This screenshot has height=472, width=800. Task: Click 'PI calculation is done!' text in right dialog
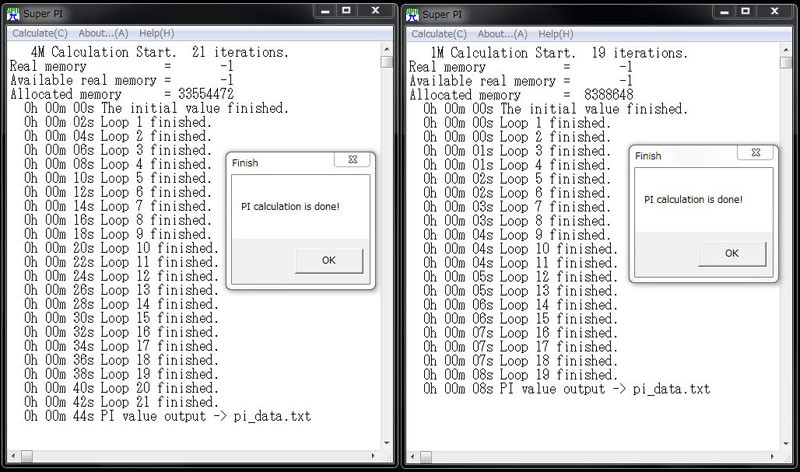(693, 200)
